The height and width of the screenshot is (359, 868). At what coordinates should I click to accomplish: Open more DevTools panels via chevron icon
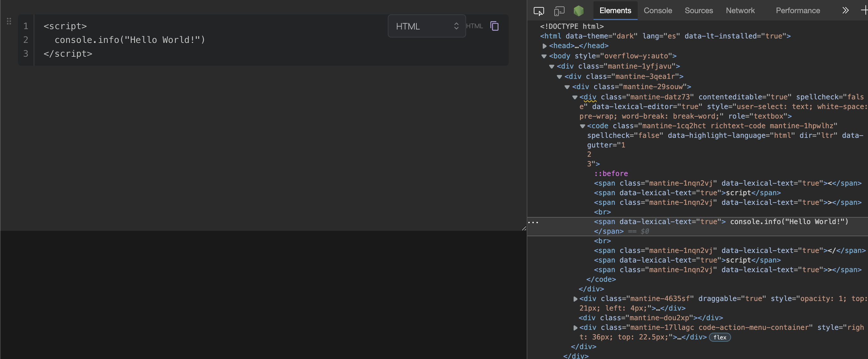click(846, 11)
